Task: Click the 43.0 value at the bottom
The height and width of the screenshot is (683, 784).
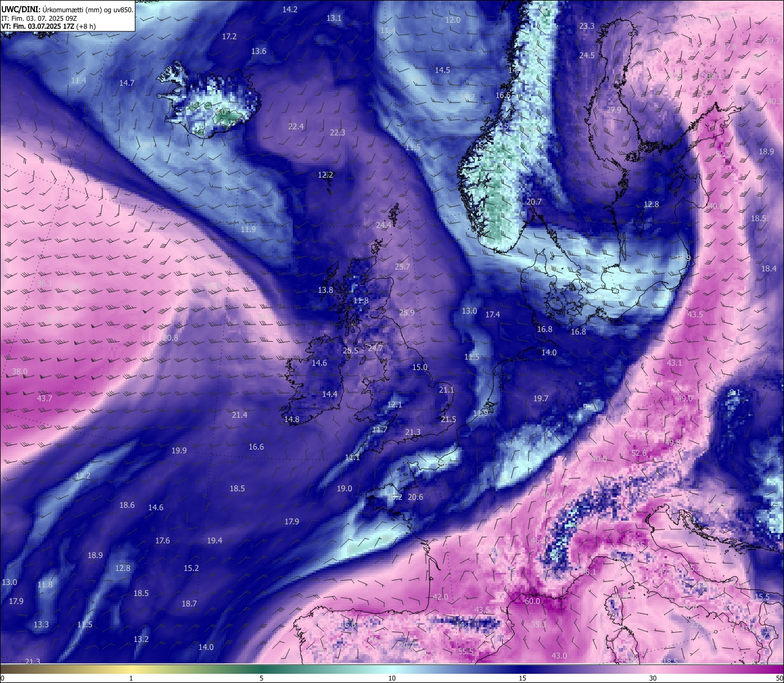Action: (559, 655)
